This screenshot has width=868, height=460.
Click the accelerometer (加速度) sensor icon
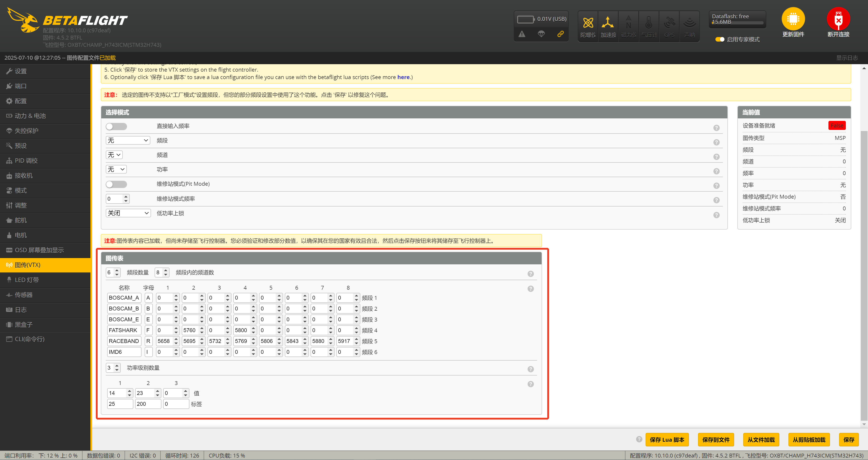point(608,23)
